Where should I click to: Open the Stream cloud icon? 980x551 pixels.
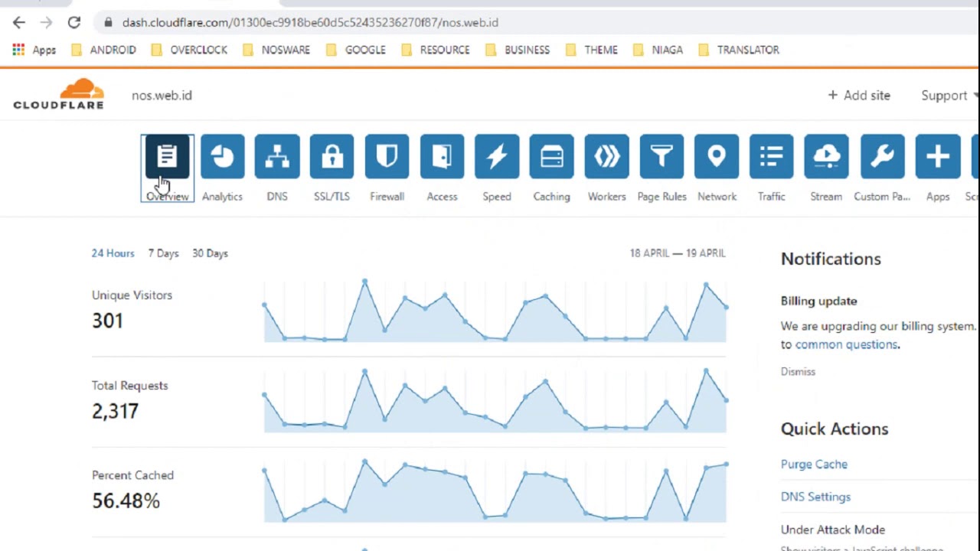(826, 157)
